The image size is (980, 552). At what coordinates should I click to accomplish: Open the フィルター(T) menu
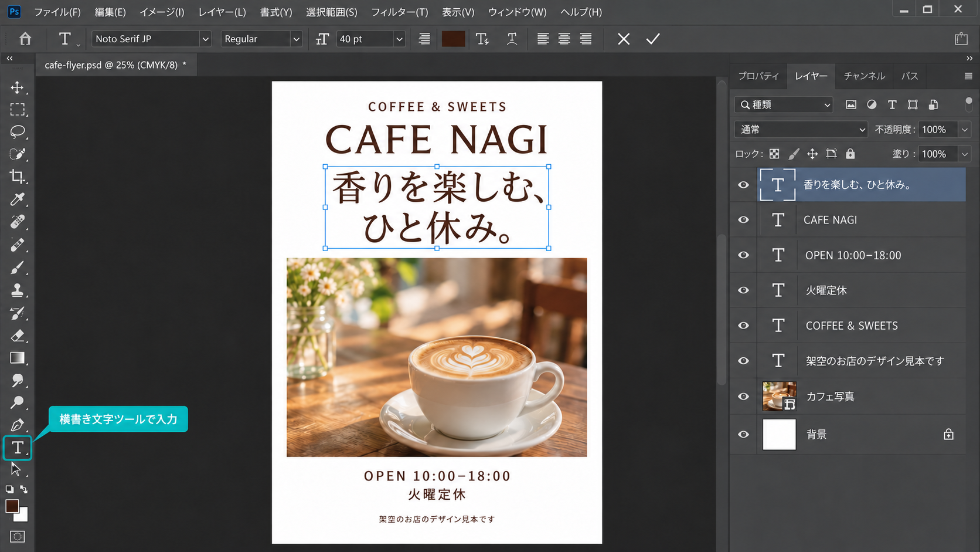(400, 12)
